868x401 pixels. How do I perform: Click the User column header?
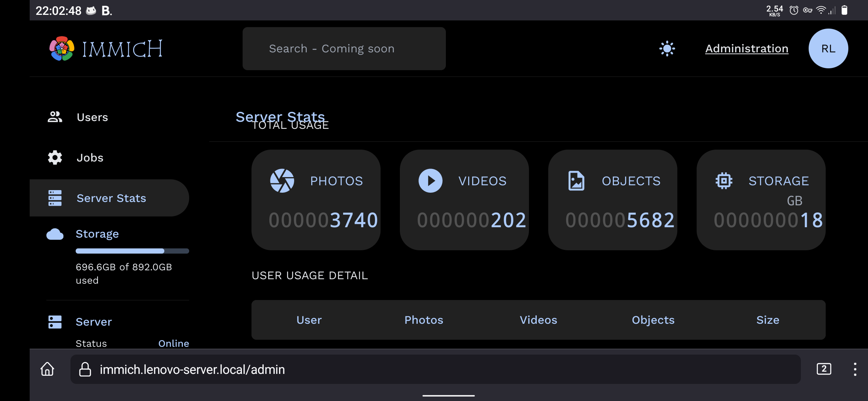point(309,320)
